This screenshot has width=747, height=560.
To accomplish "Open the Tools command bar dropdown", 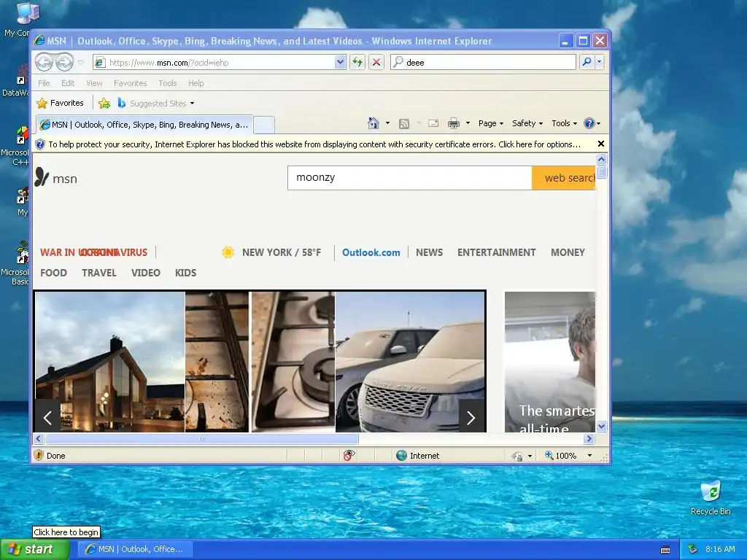I will pos(564,123).
